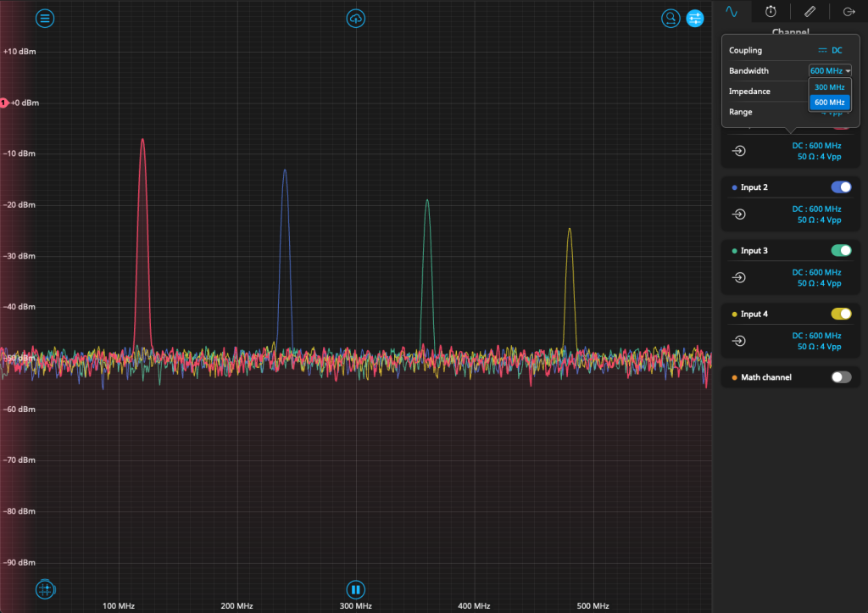Image resolution: width=868 pixels, height=613 pixels.
Task: Switch to the sine wave Channel tab
Action: pos(732,11)
